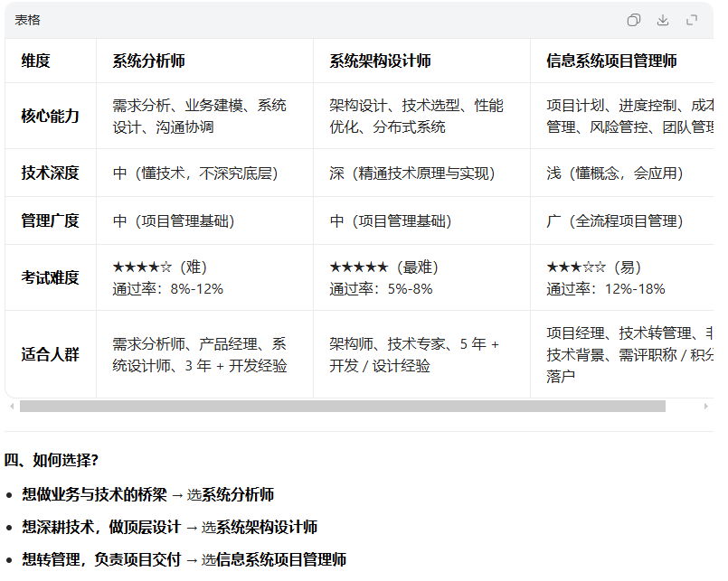Expand the table to fullscreen view

[692, 20]
